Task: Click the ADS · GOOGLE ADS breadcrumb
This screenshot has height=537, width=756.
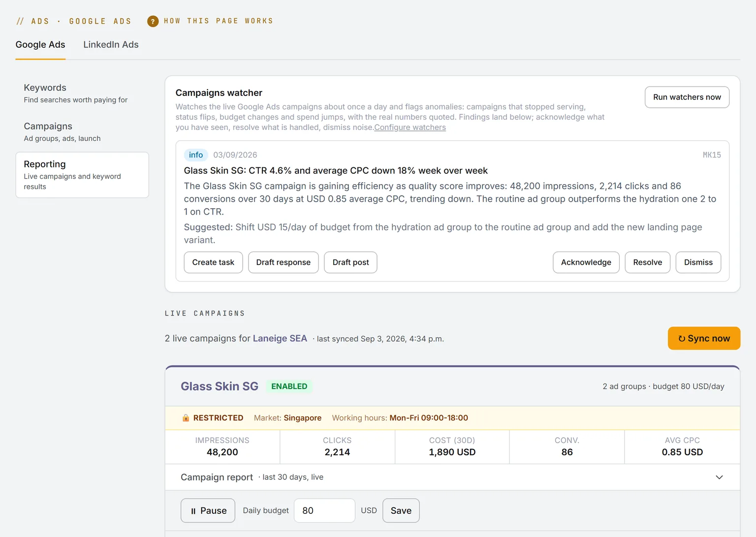Action: [x=74, y=21]
